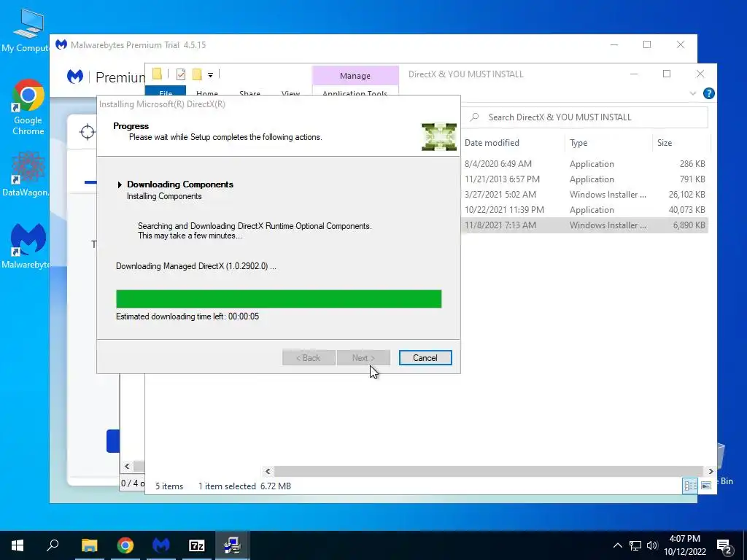Image resolution: width=747 pixels, height=560 pixels.
Task: Click the Back button in DirectX setup
Action: click(x=309, y=357)
